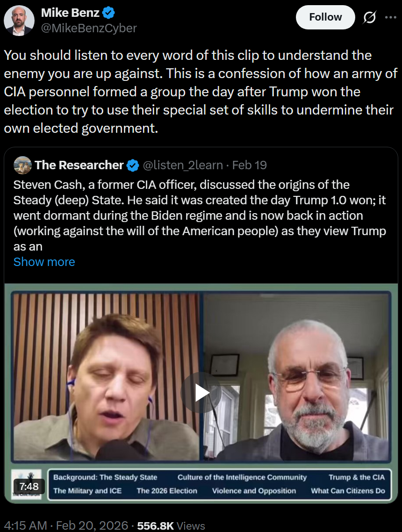Screen dimensions: 402x532
Task: Open the 4:15 AM Feb 20, 2026 timestamp
Action: click(66, 525)
